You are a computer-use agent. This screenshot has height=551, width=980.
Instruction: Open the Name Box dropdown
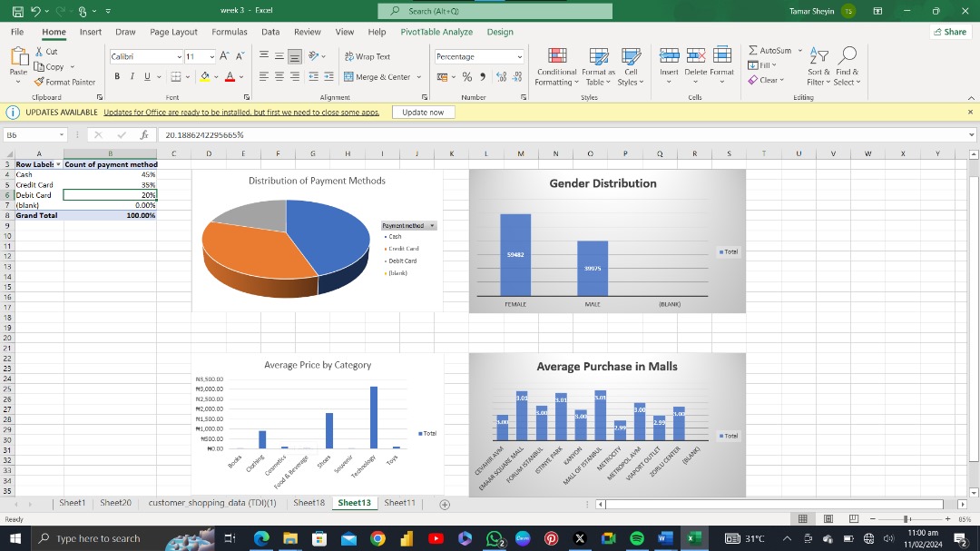(62, 135)
